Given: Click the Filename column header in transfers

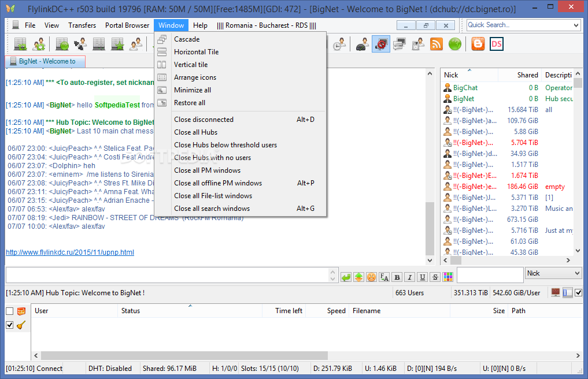Looking at the screenshot, I should [x=400, y=311].
